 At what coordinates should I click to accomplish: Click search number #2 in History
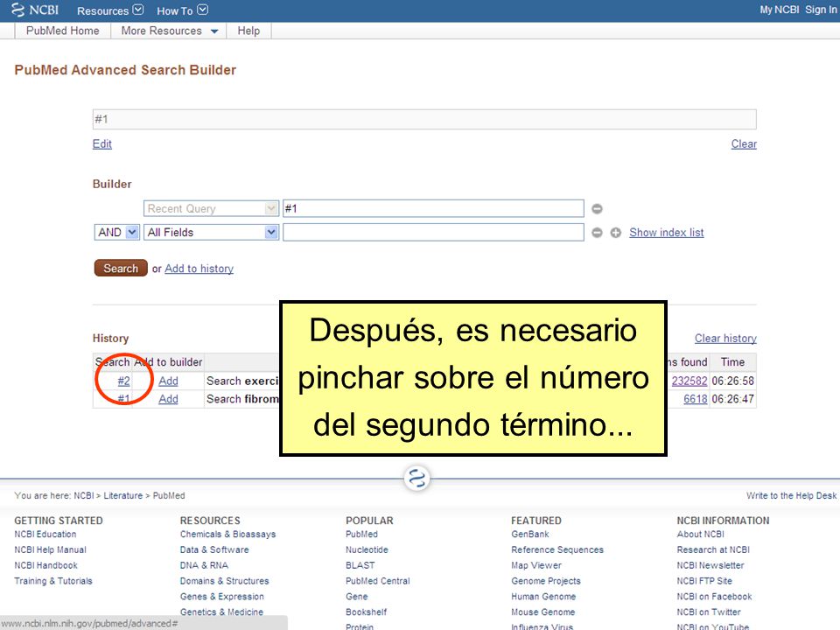coord(123,381)
